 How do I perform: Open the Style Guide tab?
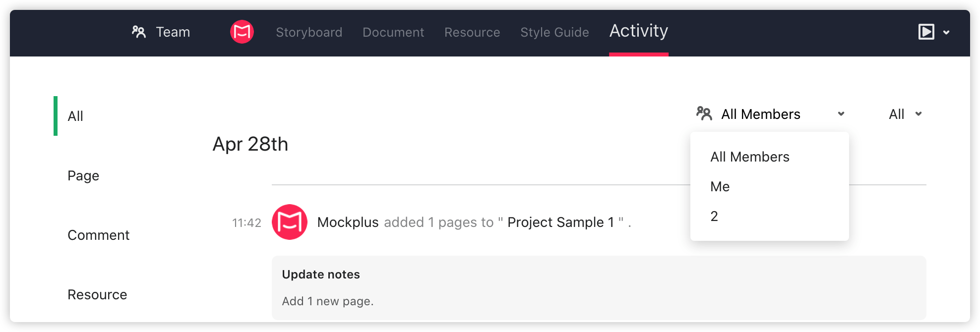[554, 32]
